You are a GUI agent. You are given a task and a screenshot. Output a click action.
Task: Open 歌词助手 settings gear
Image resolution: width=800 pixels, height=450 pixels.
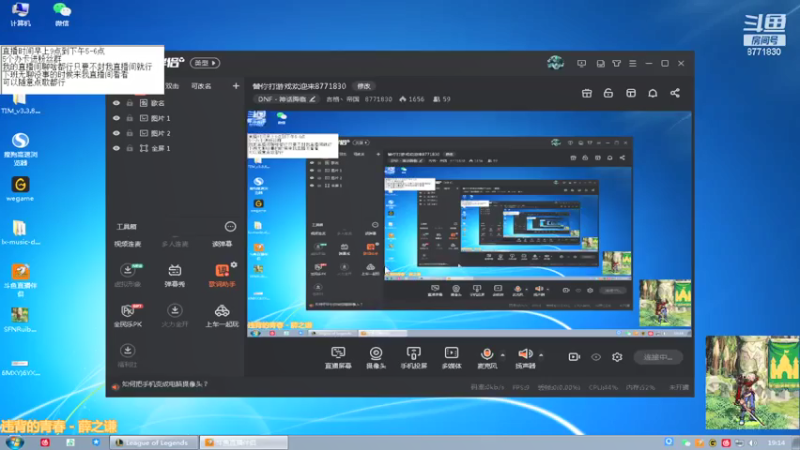(234, 264)
